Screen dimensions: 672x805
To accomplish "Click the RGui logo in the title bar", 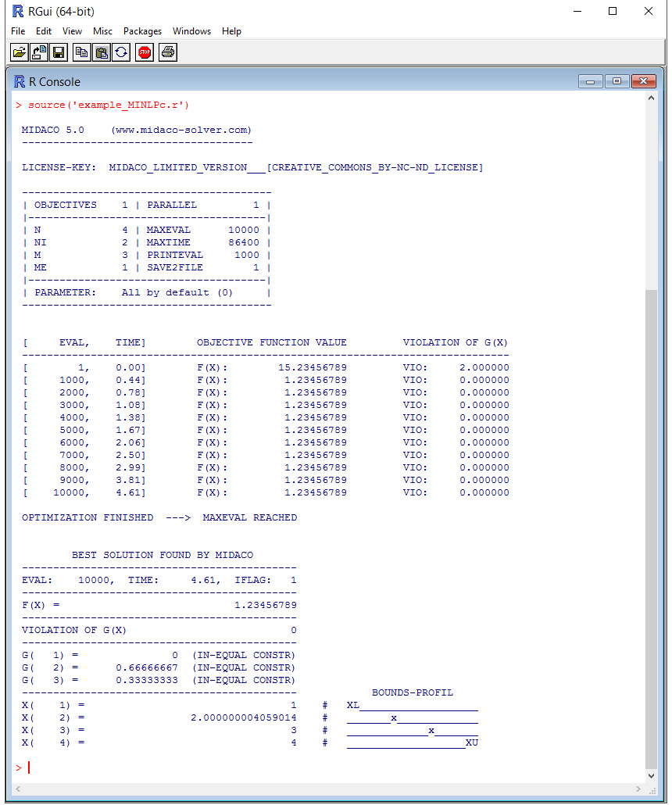I will (x=18, y=11).
